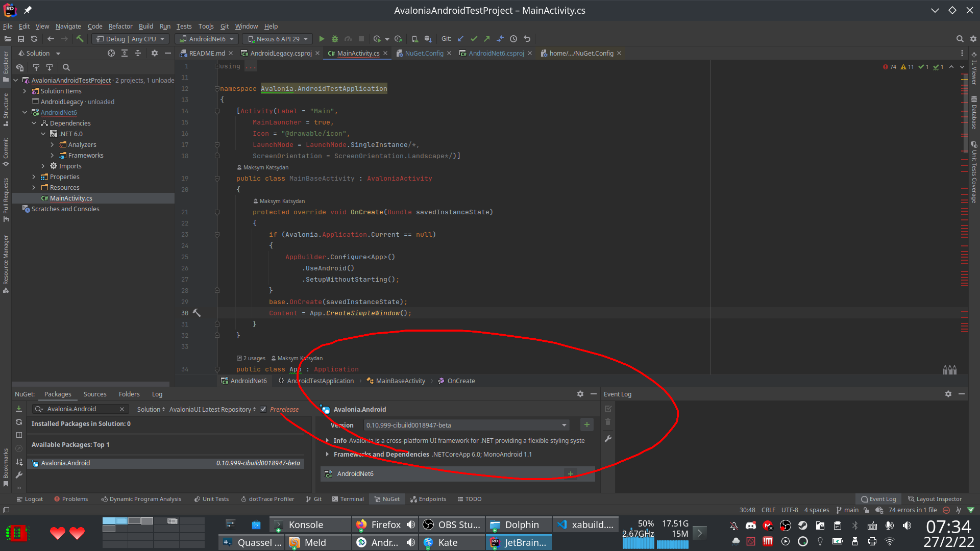The image size is (980, 551).
Task: Open the Refactor menu
Action: (120, 27)
